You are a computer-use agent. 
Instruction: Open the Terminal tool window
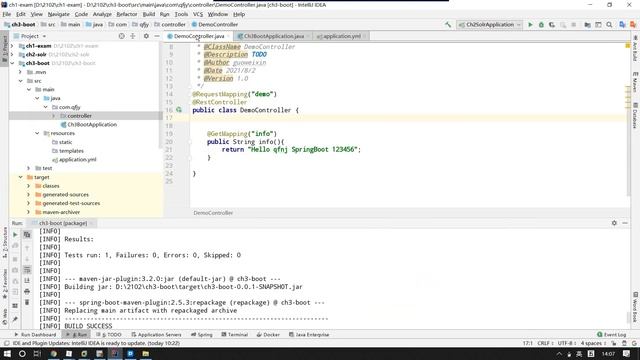pos(235,334)
